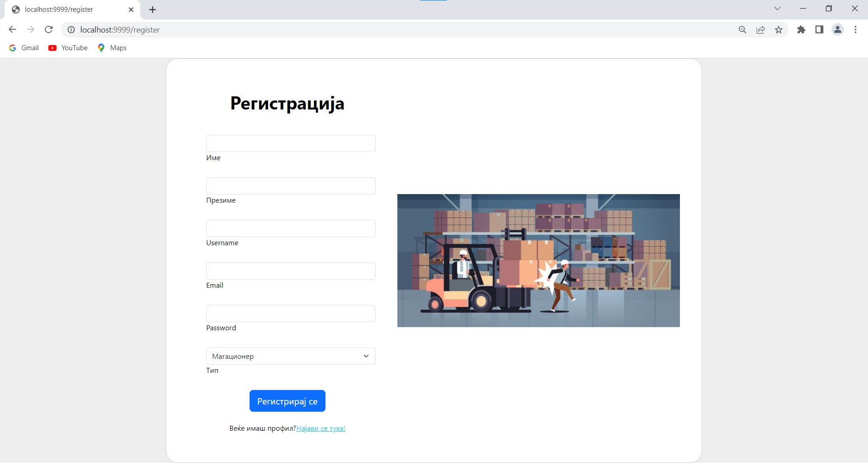Click the Име input field
This screenshot has width=868, height=466.
click(x=291, y=143)
